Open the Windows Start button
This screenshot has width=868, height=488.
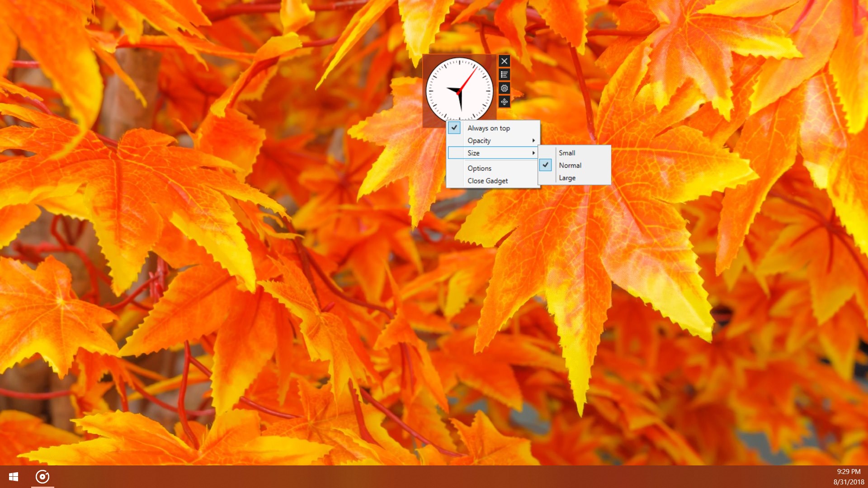[x=14, y=477]
